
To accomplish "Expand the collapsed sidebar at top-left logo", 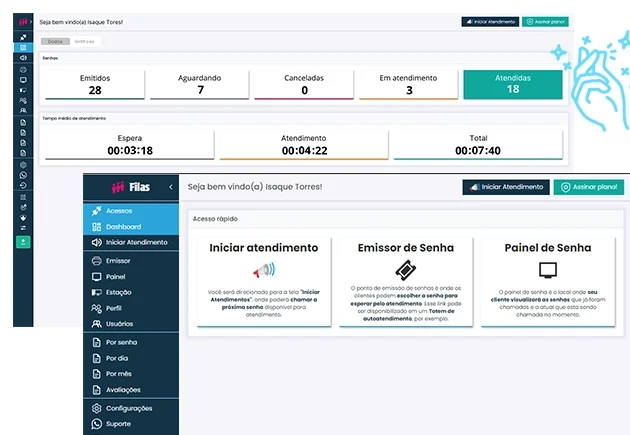I will 22,20.
